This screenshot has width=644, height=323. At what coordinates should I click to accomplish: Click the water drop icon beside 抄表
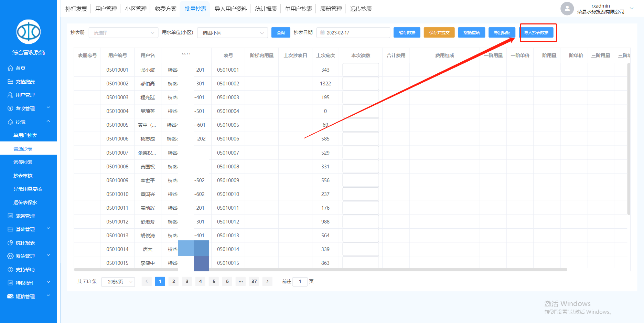coord(10,122)
